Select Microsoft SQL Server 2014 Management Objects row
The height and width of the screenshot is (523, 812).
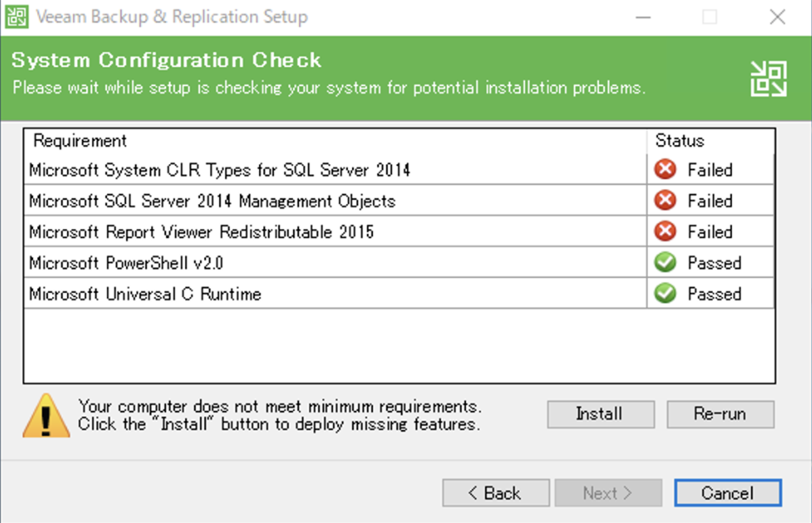(x=399, y=200)
